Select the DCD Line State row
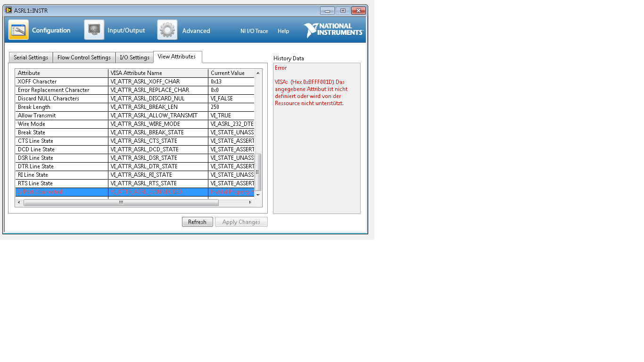The width and height of the screenshot is (644, 362). click(135, 149)
